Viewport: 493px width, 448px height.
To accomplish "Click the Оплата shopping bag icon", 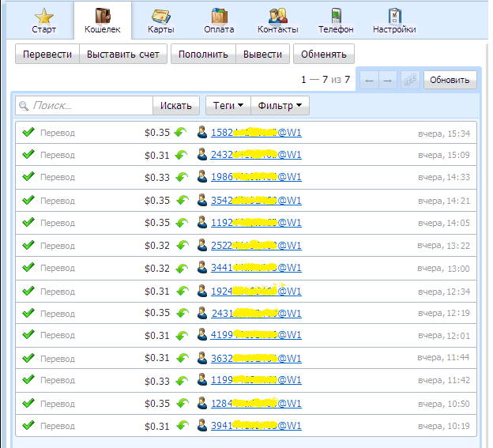I will point(219,16).
